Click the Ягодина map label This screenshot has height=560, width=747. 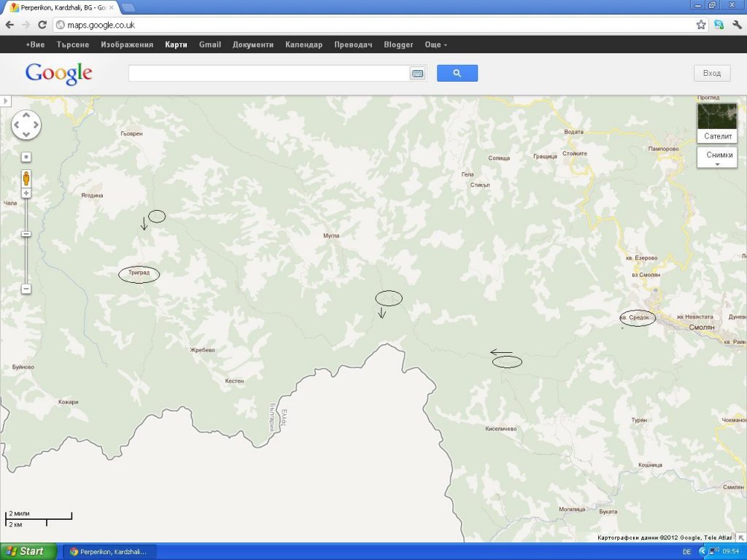point(92,195)
